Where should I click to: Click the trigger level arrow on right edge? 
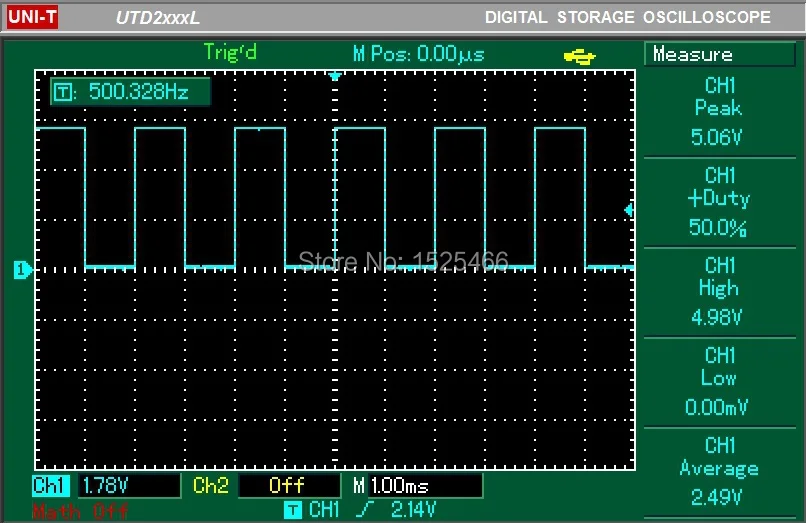[x=628, y=210]
